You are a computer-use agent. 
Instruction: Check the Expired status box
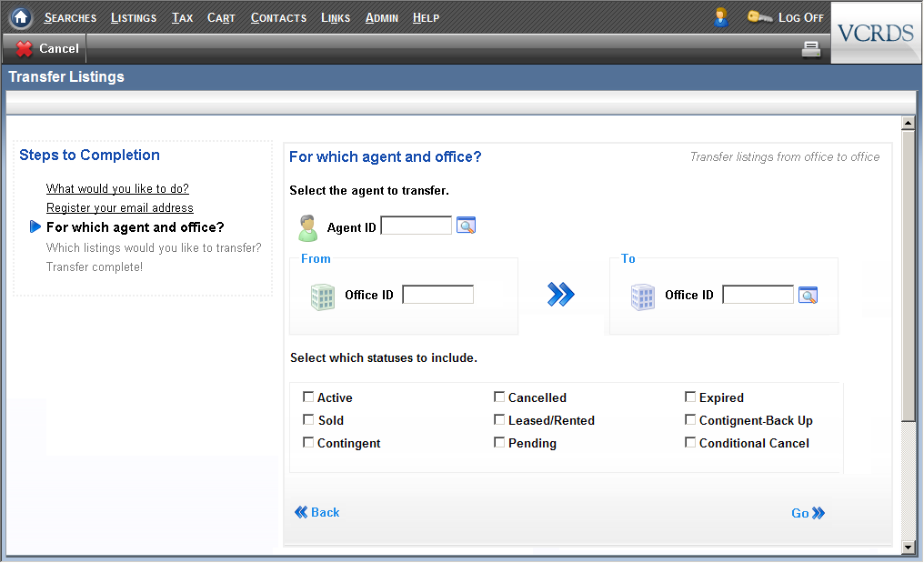coord(690,397)
